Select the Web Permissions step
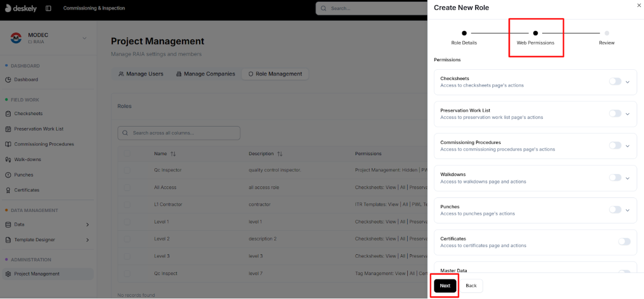644x299 pixels. 536,38
